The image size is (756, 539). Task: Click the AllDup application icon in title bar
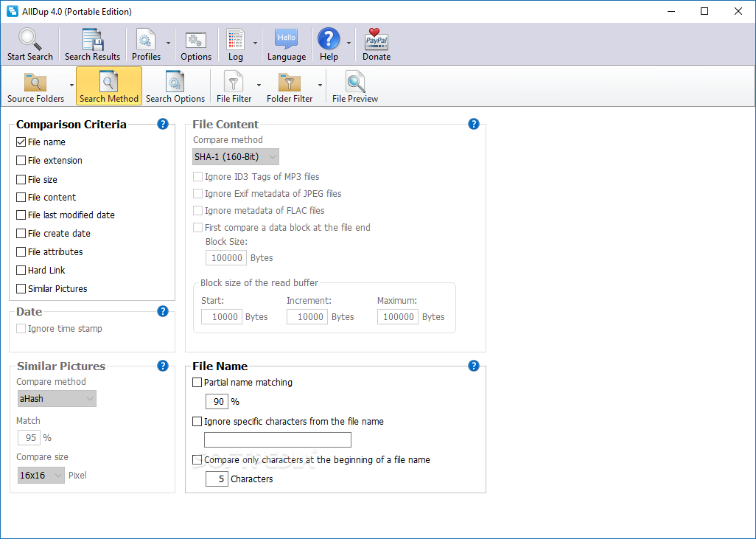coord(12,11)
